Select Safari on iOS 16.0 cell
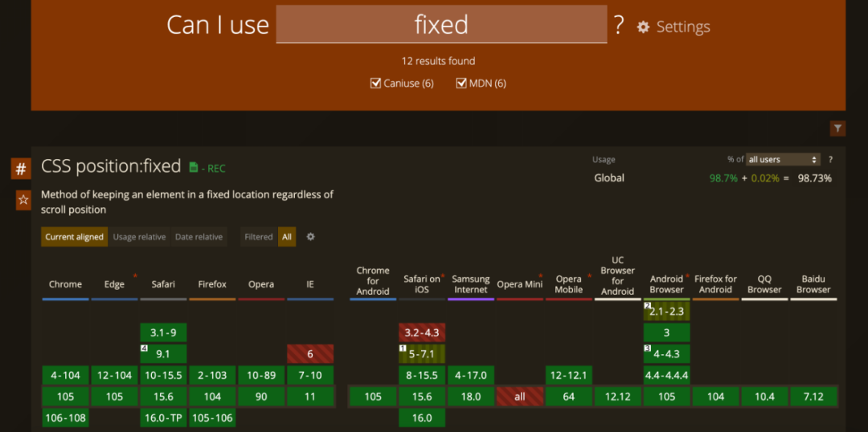This screenshot has height=432, width=868. [422, 418]
